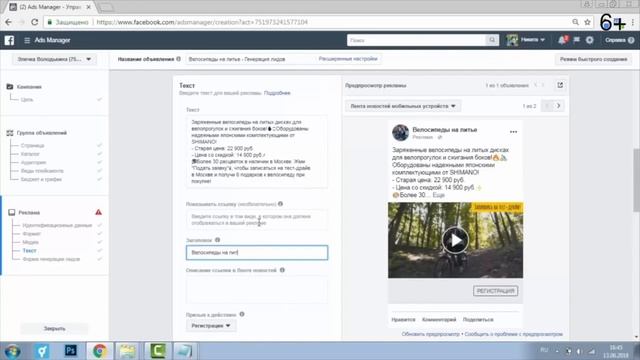Open the Ads Manager hamburger menu
The height and width of the screenshot is (360, 640).
[27, 40]
